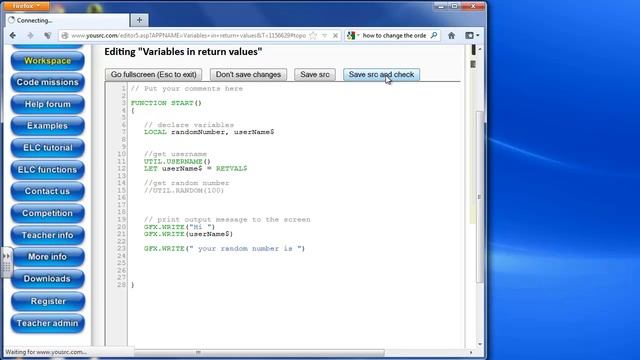The height and width of the screenshot is (360, 640).
Task: Go to the Home page icon
Action: pyautogui.click(x=451, y=36)
